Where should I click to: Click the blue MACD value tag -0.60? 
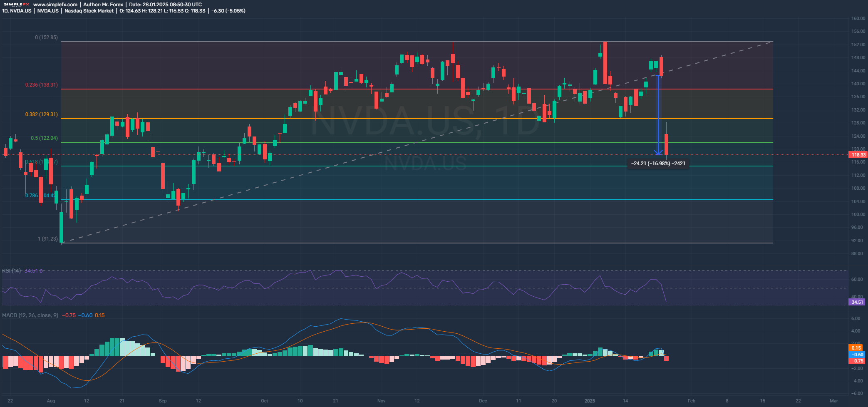coord(857,355)
